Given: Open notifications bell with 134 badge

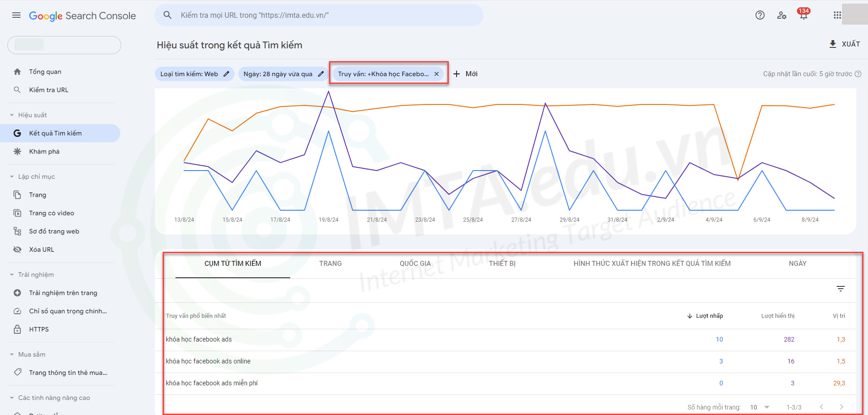Looking at the screenshot, I should coord(804,14).
